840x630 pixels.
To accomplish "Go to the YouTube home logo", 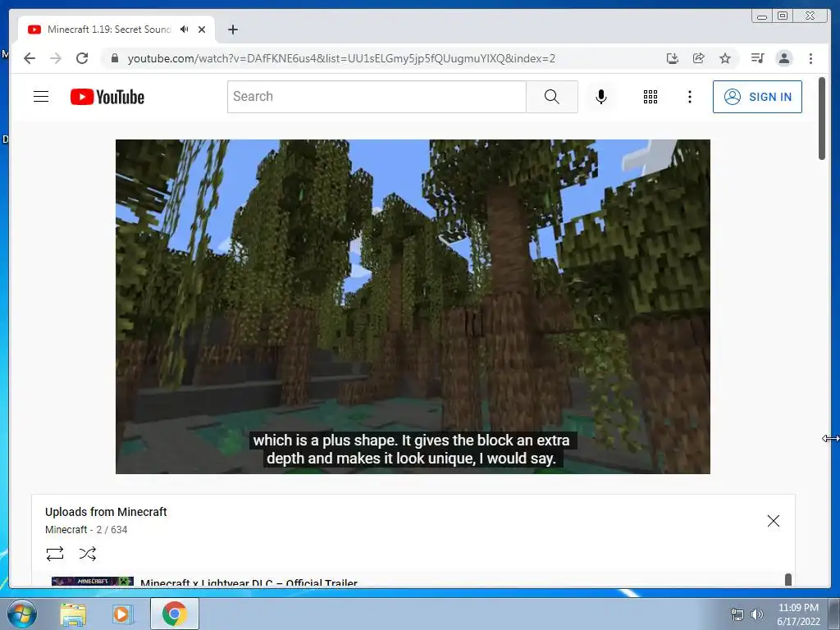I will (x=107, y=97).
